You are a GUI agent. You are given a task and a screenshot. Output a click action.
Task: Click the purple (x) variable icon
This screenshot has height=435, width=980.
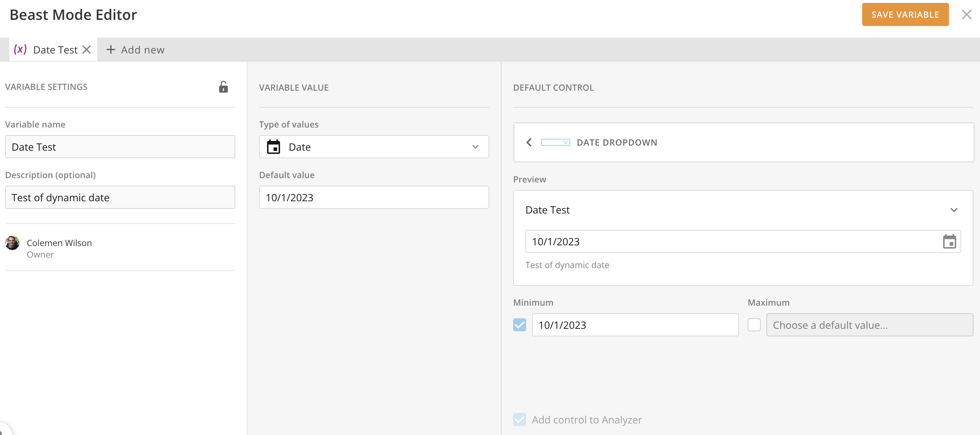[x=20, y=49]
